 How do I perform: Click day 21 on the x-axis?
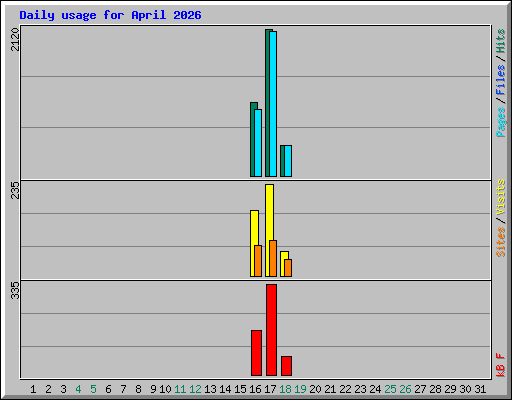coord(330,389)
